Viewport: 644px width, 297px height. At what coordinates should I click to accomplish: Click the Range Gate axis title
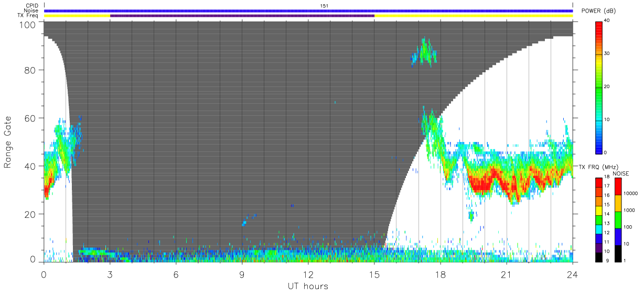pyautogui.click(x=7, y=142)
